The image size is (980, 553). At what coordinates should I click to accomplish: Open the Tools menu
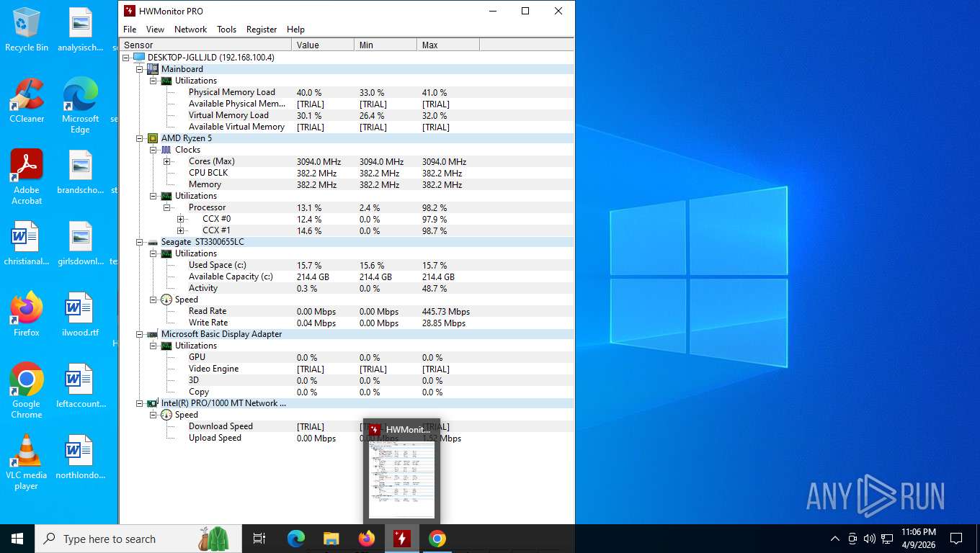click(226, 30)
